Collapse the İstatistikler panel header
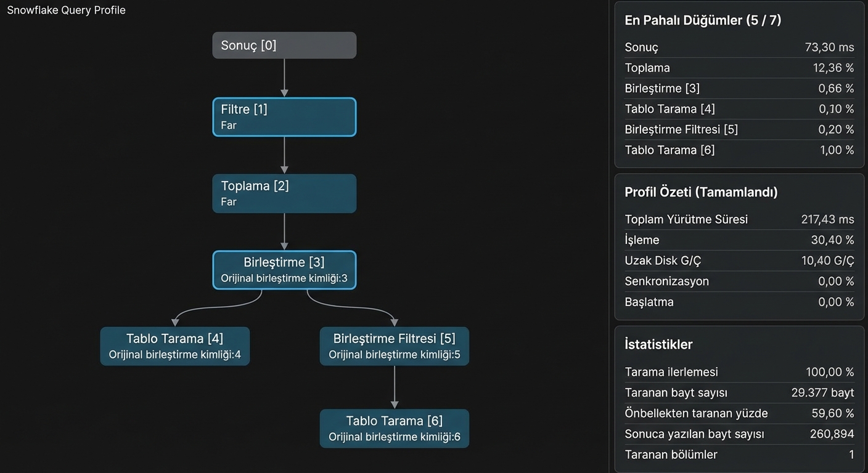868x473 pixels. pyautogui.click(x=658, y=345)
